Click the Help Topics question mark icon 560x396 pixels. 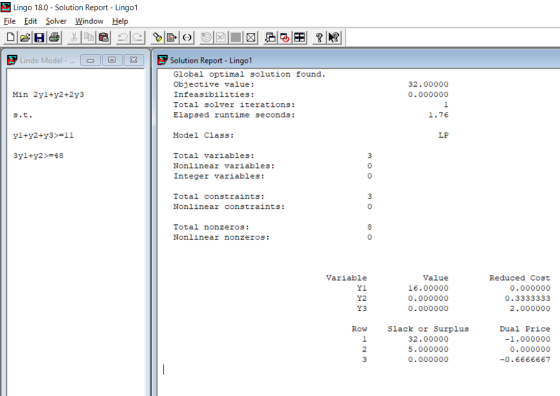click(x=319, y=37)
